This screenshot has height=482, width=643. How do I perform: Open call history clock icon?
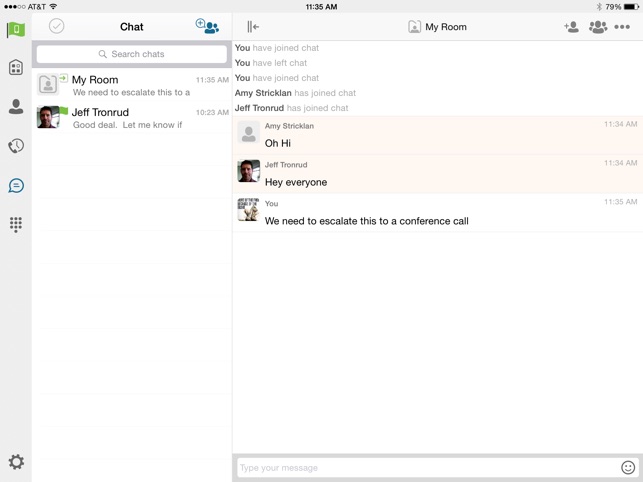[x=16, y=146]
